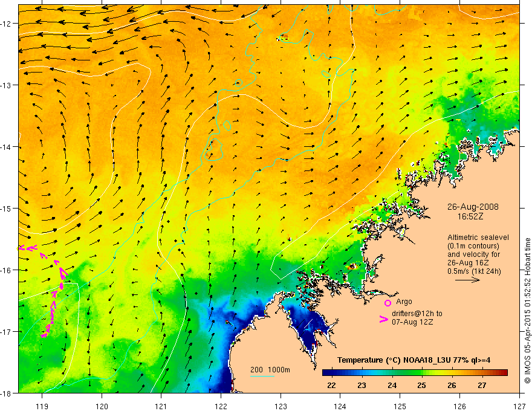
Task: Click the color bar label "24"
Action: (392, 385)
